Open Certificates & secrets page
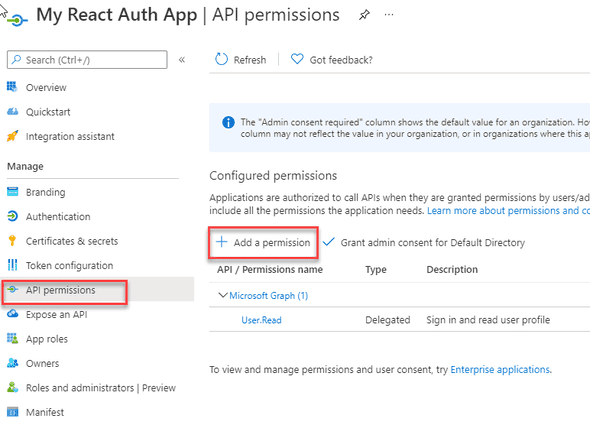This screenshot has width=590, height=425. [x=71, y=241]
